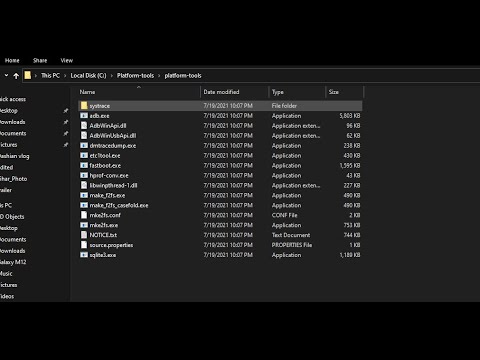Open vlog folder in navigation pane
Image resolution: width=480 pixels, height=360 pixels.
click(x=14, y=156)
